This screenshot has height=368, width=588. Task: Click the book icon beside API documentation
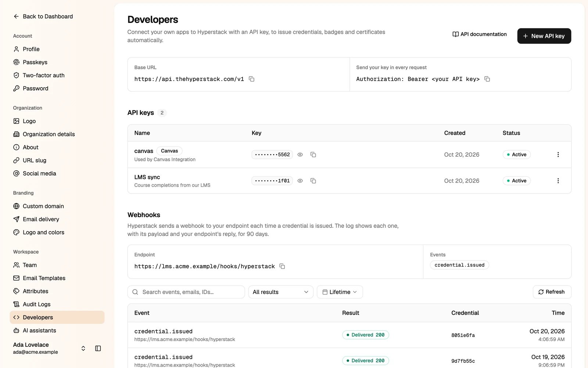point(455,34)
